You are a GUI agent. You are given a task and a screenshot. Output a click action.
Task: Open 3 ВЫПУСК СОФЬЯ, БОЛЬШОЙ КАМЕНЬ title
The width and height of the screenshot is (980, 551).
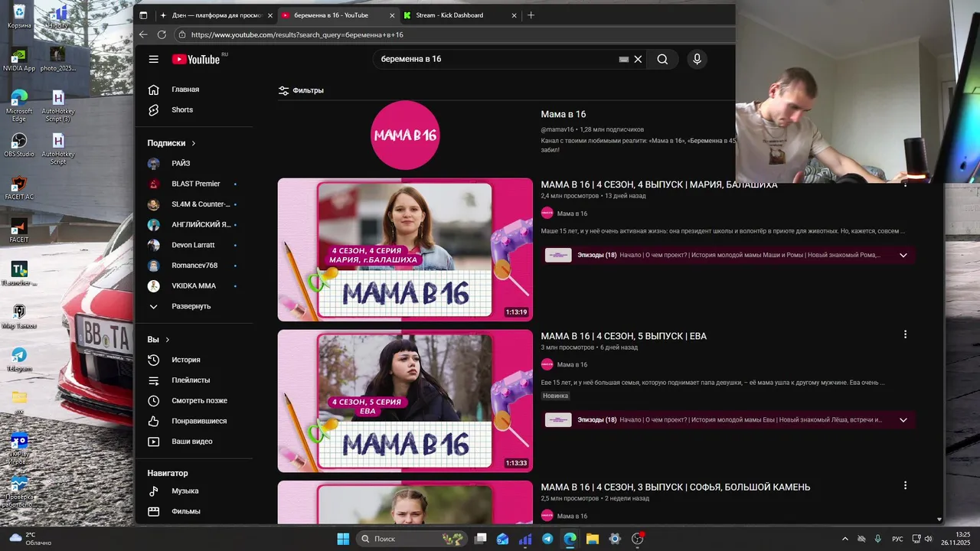[675, 487]
